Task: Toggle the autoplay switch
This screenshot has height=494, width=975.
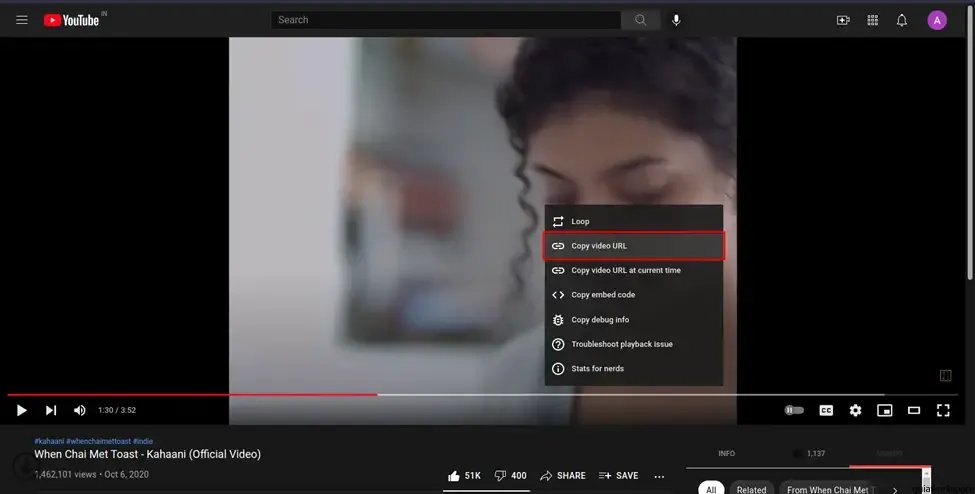Action: (x=794, y=410)
